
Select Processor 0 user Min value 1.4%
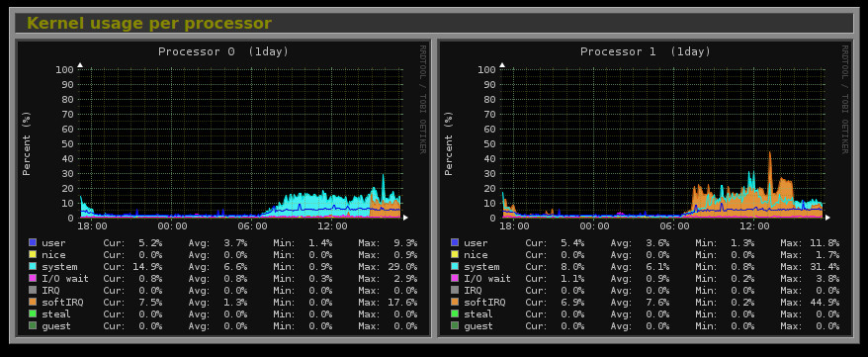point(320,243)
